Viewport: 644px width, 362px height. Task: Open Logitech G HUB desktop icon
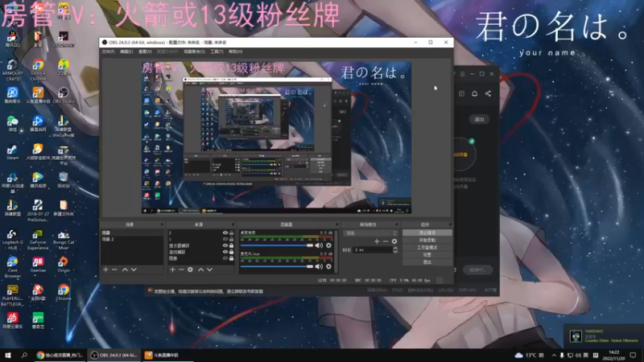(12, 239)
